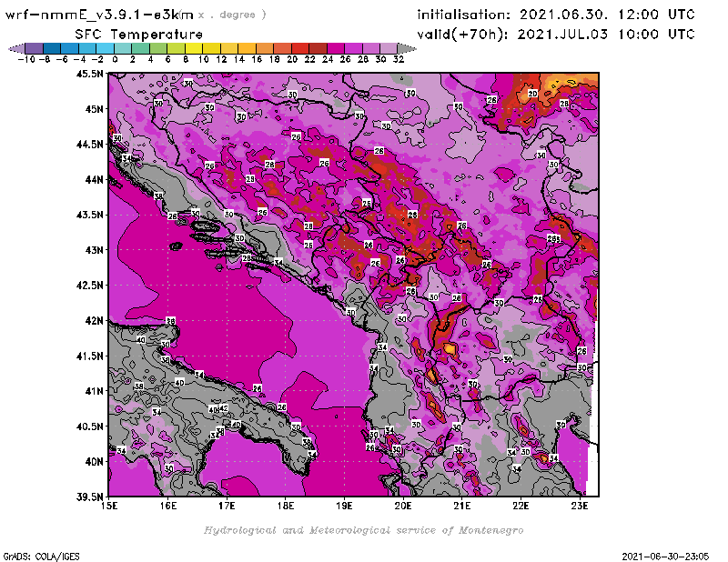Click the swatch between 16 and 18
Image resolution: width=728 pixels, height=562 pixels.
point(265,48)
